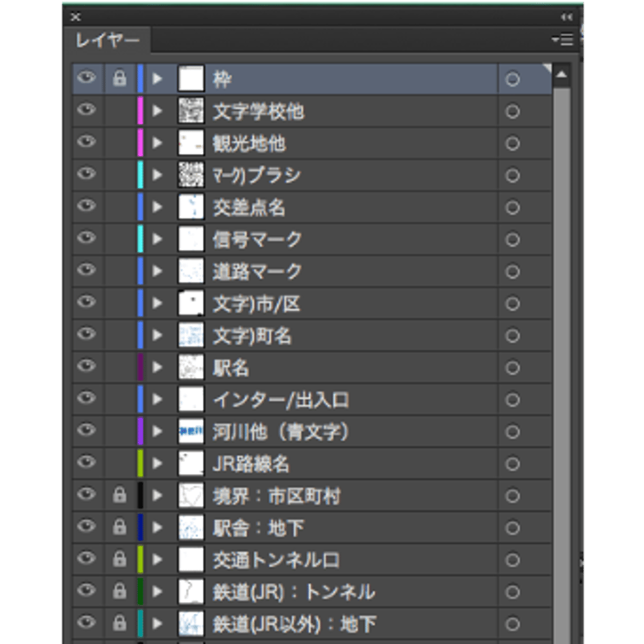Open the Layers panel flyout menu
Image resolution: width=644 pixels, height=644 pixels.
pyautogui.click(x=562, y=40)
